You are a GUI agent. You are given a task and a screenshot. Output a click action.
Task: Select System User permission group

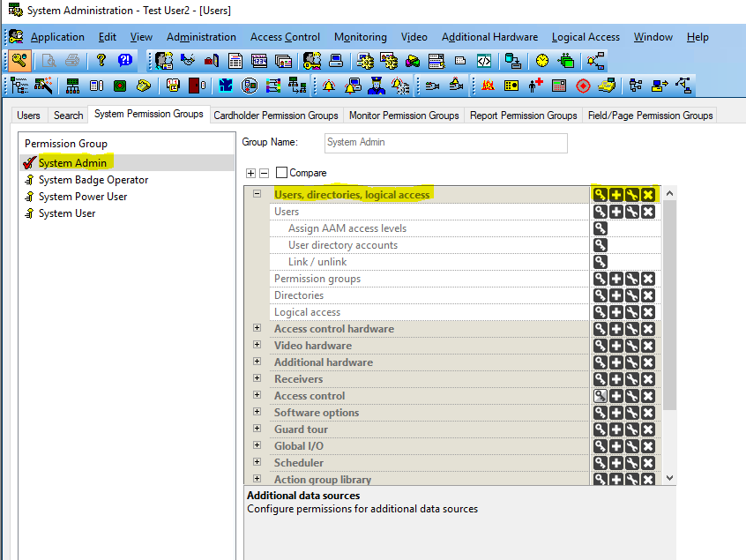67,213
